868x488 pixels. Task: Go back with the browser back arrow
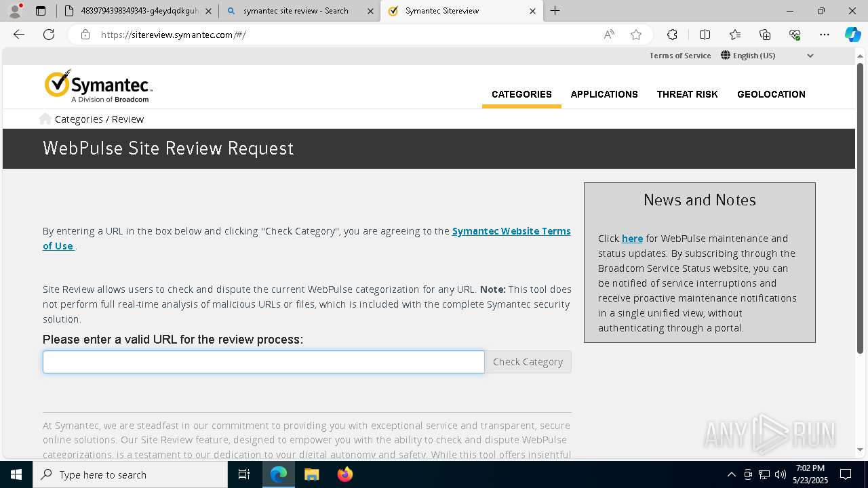(19, 35)
